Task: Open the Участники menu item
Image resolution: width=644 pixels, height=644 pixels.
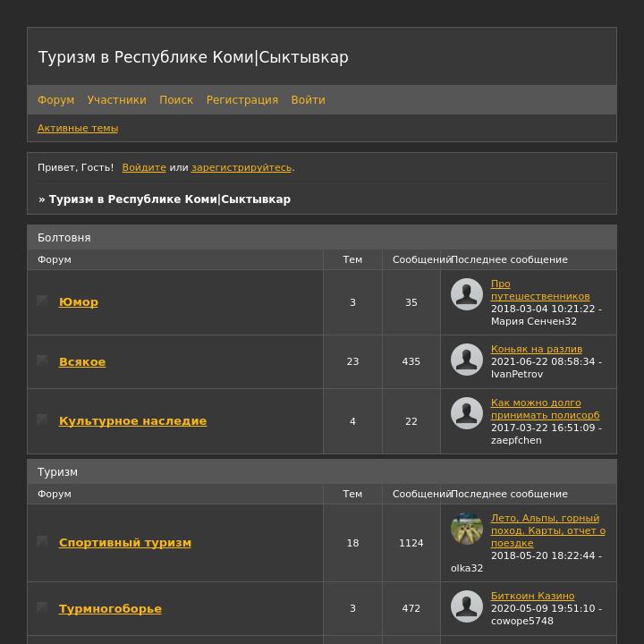Action: 116,100
